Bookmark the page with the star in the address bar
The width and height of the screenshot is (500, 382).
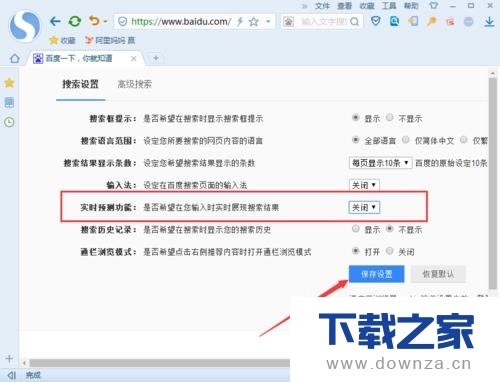[x=254, y=22]
